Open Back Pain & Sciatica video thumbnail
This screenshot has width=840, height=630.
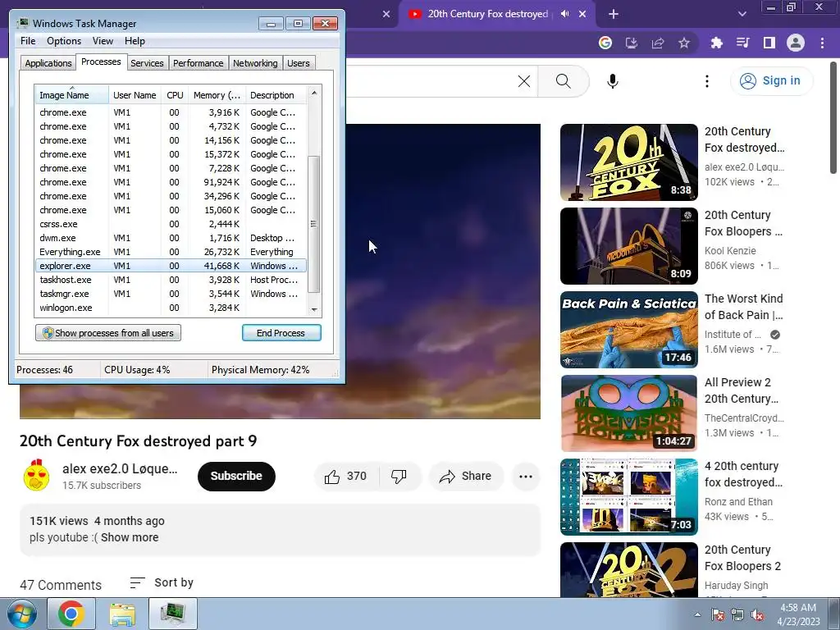[x=629, y=330]
